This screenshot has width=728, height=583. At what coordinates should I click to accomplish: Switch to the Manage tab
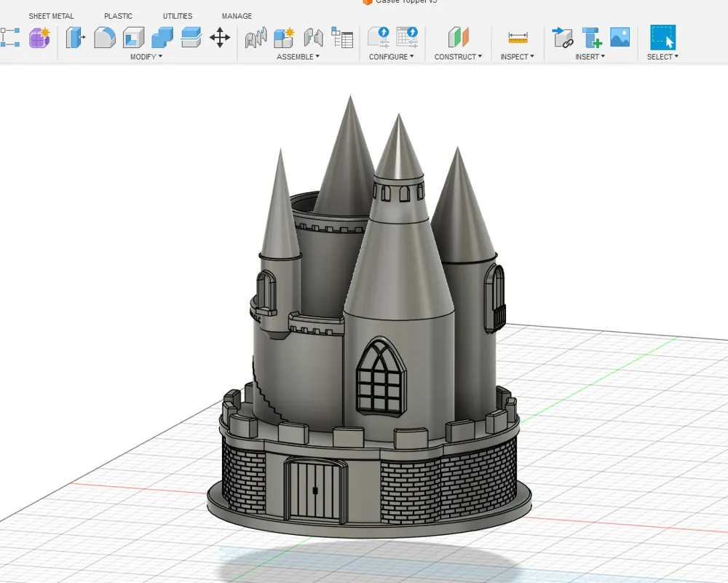coord(237,16)
